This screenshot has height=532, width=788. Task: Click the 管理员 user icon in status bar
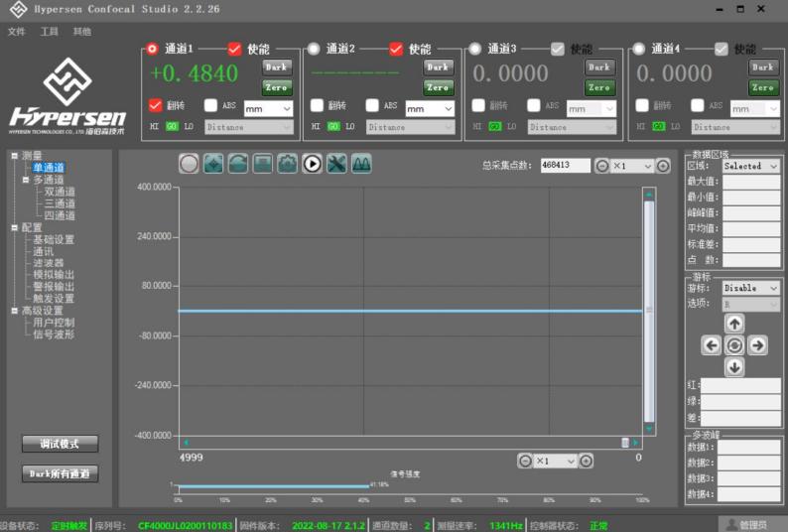click(732, 524)
